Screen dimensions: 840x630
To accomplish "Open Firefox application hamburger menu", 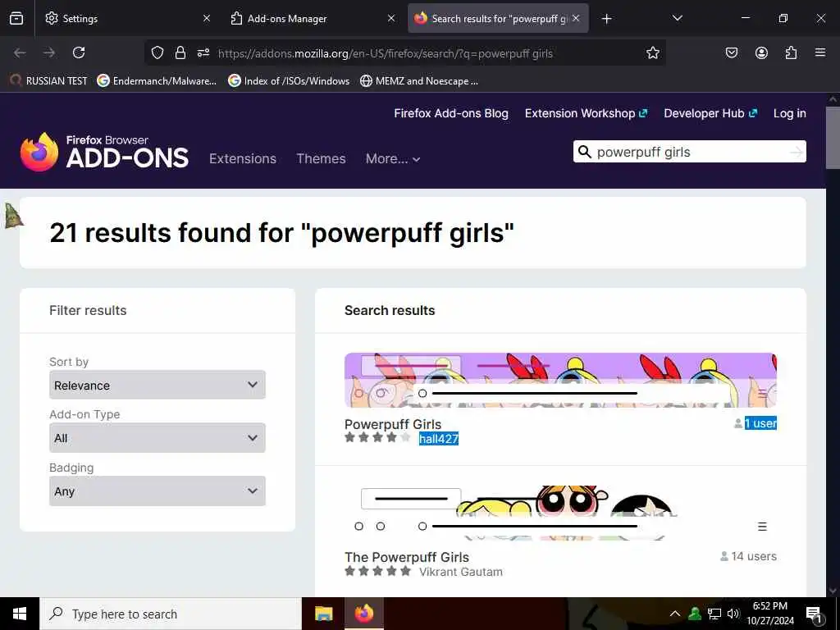I will (820, 52).
